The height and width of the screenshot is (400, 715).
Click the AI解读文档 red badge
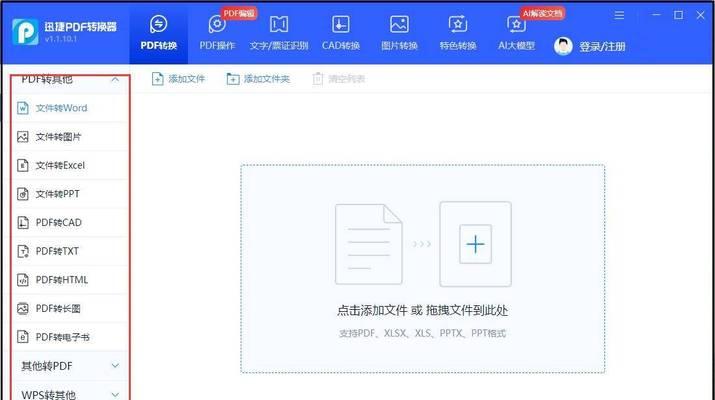click(542, 13)
